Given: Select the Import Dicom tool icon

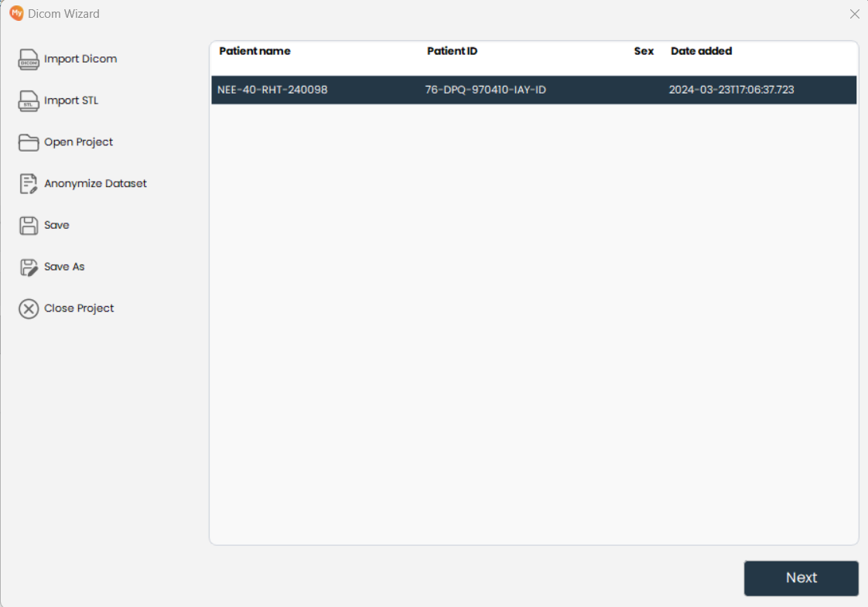Looking at the screenshot, I should (x=29, y=59).
